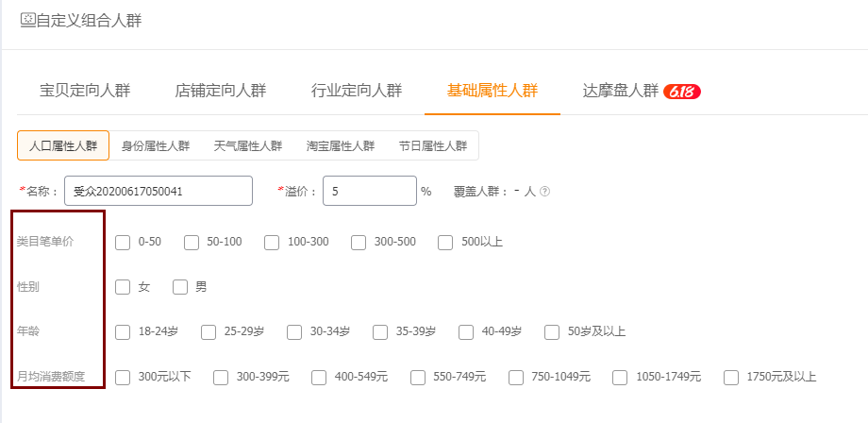Click the 名称 audience name input field

pyautogui.click(x=159, y=191)
